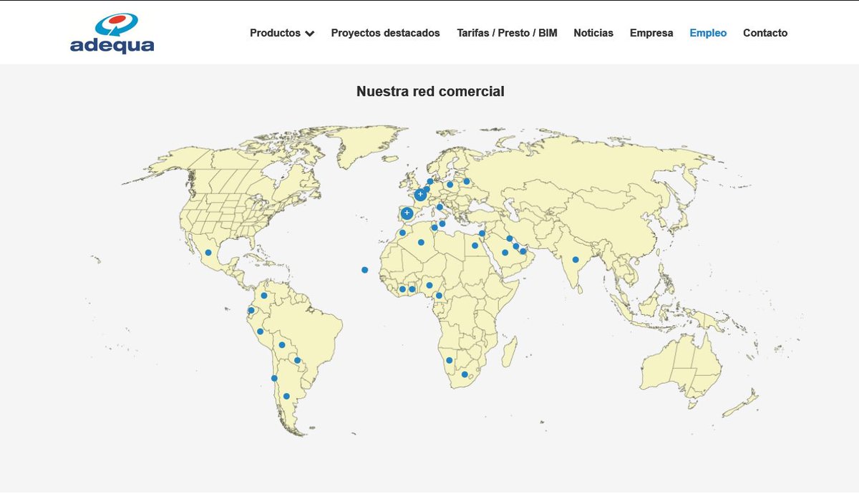
Task: Select the Bolivia map marker
Action: point(282,345)
